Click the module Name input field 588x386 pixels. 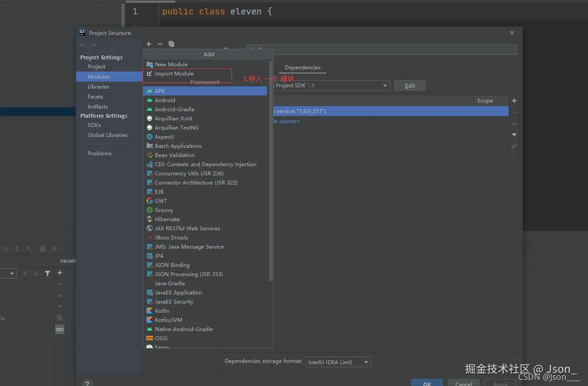(x=381, y=49)
